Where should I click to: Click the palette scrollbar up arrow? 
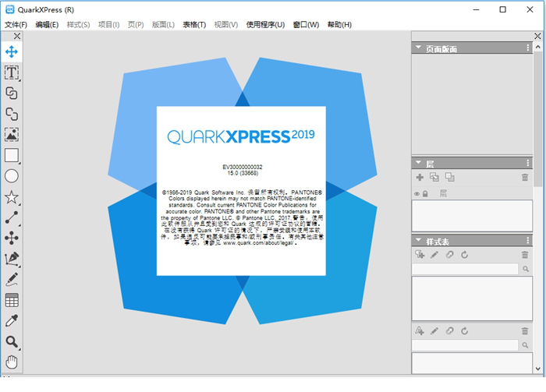(538, 47)
